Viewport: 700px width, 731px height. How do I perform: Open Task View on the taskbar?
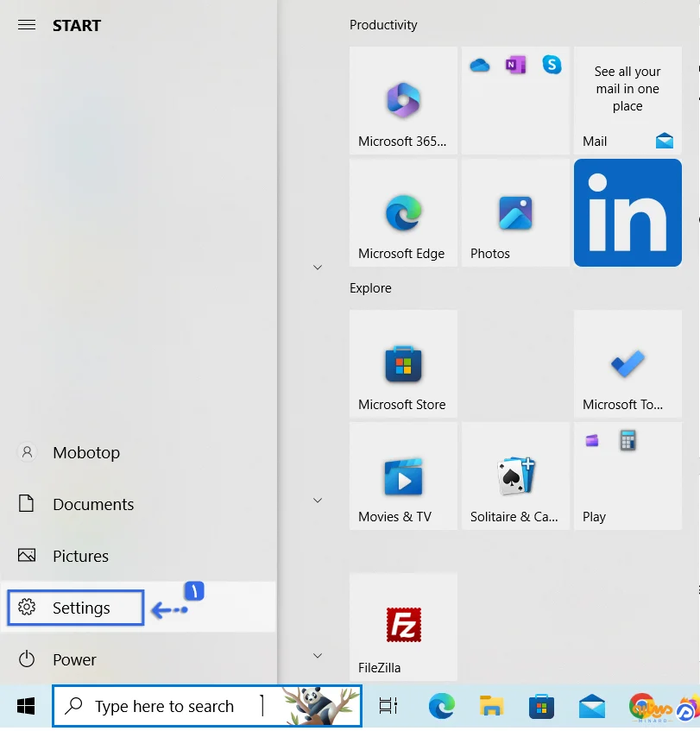[388, 706]
